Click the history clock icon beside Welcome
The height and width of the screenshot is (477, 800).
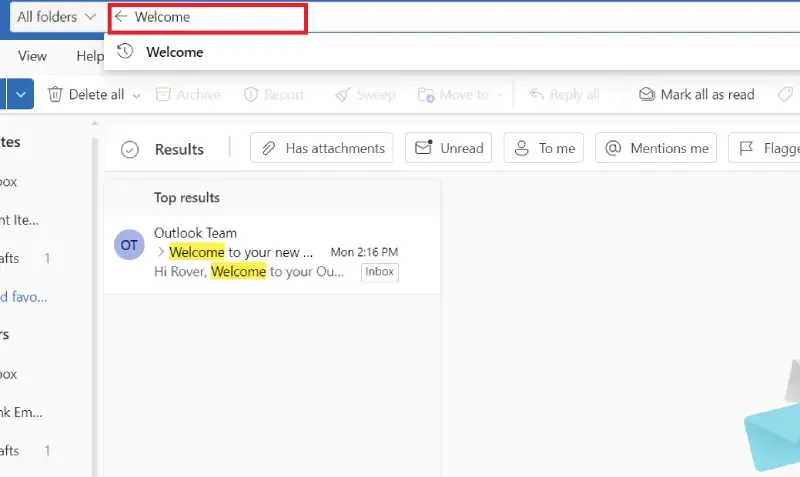click(125, 51)
